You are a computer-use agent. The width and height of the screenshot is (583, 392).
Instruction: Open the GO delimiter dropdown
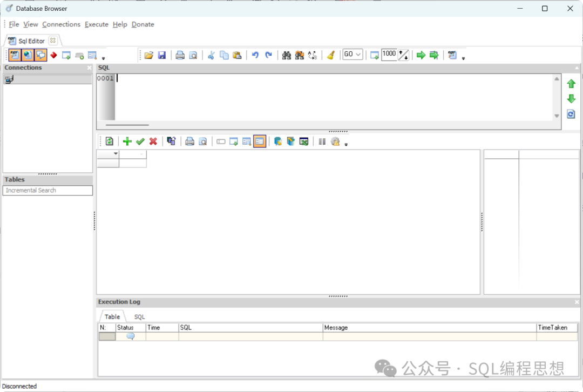click(352, 55)
